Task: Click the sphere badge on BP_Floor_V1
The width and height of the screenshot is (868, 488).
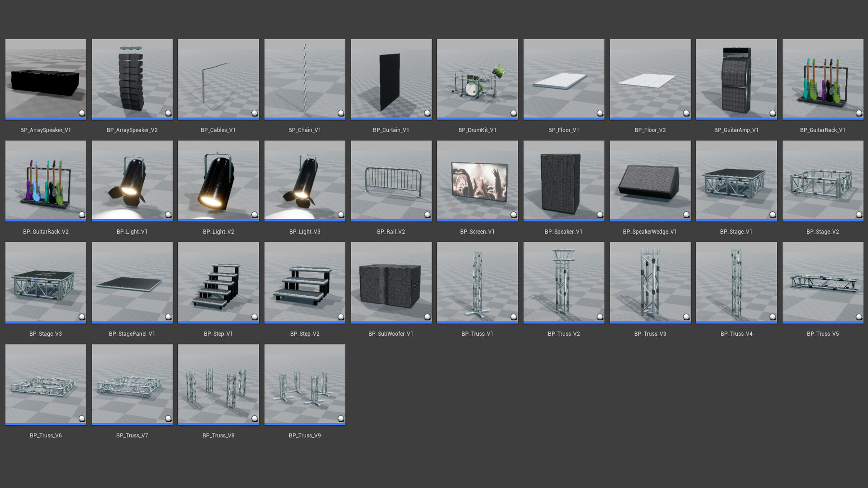Action: pyautogui.click(x=600, y=112)
